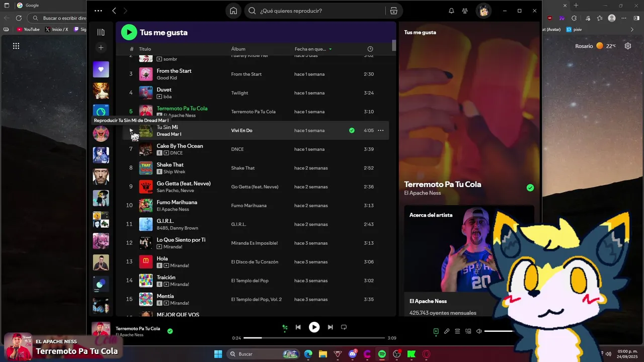
Task: Sort by Álbum column header
Action: [x=238, y=49]
